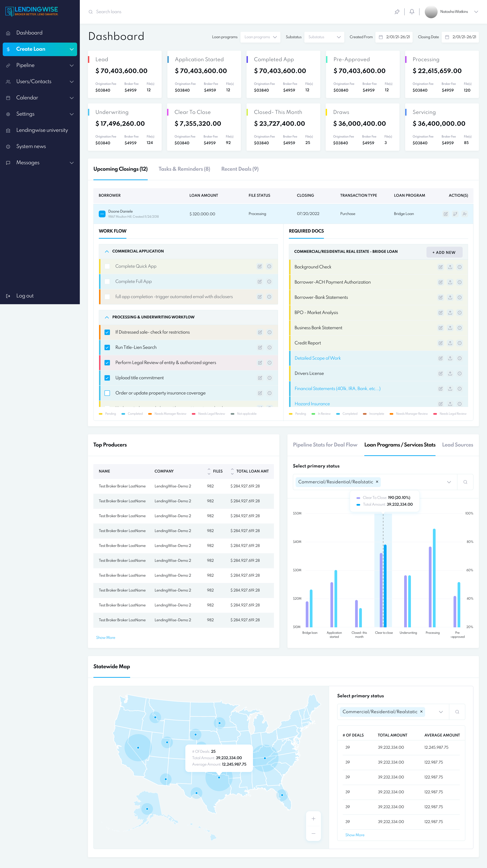Open the Lead Sources tab

(x=457, y=445)
